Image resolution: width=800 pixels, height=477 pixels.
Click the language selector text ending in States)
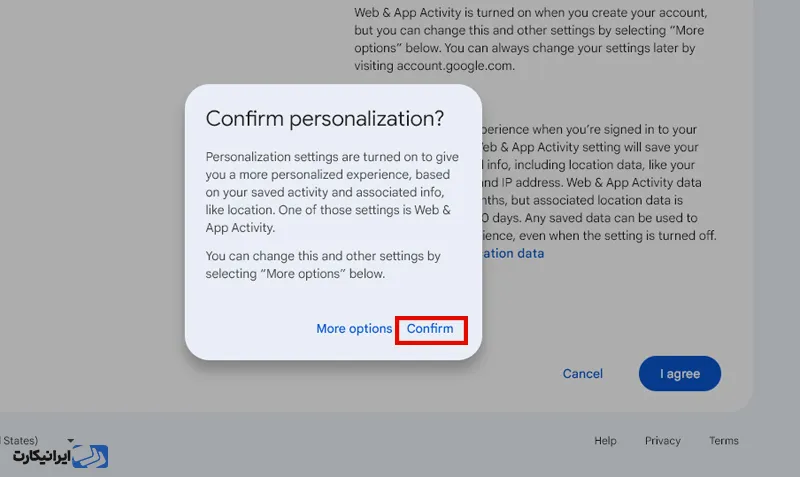click(x=20, y=440)
